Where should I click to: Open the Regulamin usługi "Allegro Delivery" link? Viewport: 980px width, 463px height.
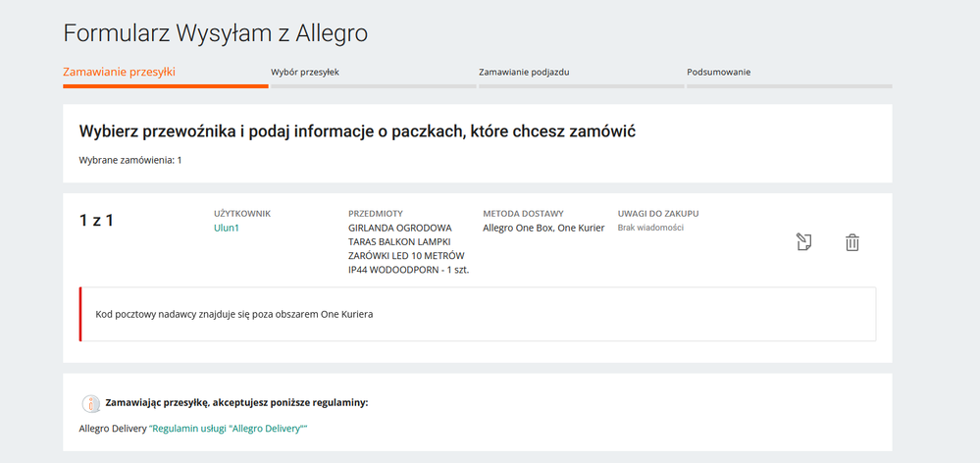pos(229,430)
